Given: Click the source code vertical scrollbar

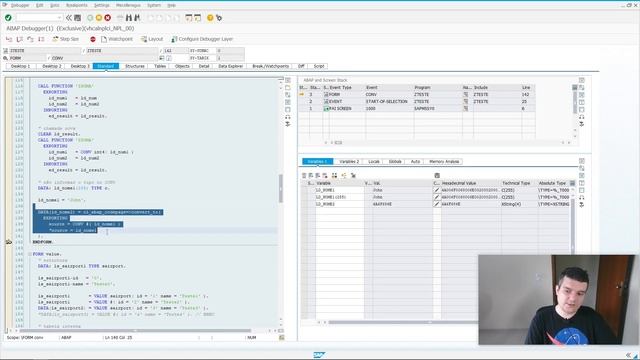Looking at the screenshot, I should click(x=281, y=189).
